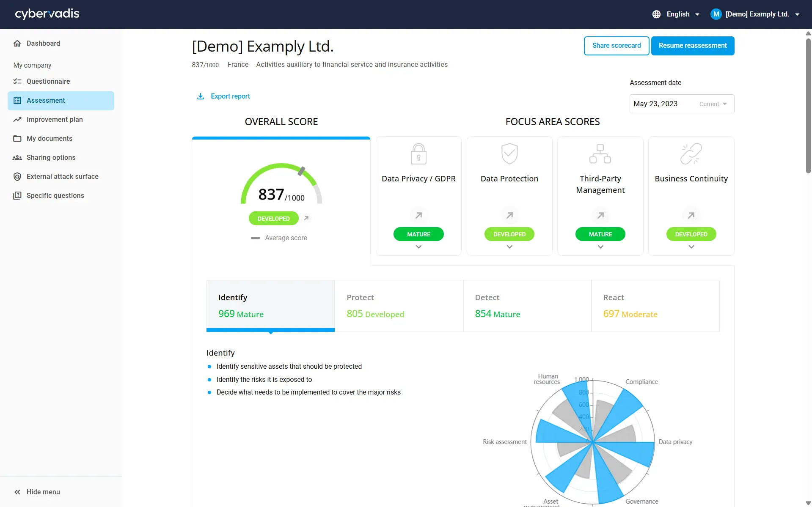The height and width of the screenshot is (507, 812).
Task: Expand the Business Continuity card chevron
Action: click(691, 247)
